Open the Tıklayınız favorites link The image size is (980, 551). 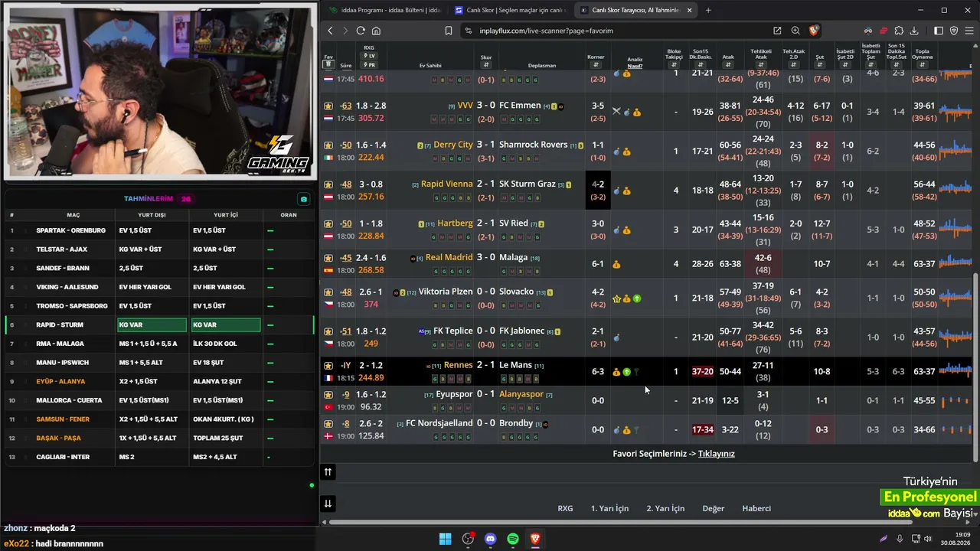point(716,454)
